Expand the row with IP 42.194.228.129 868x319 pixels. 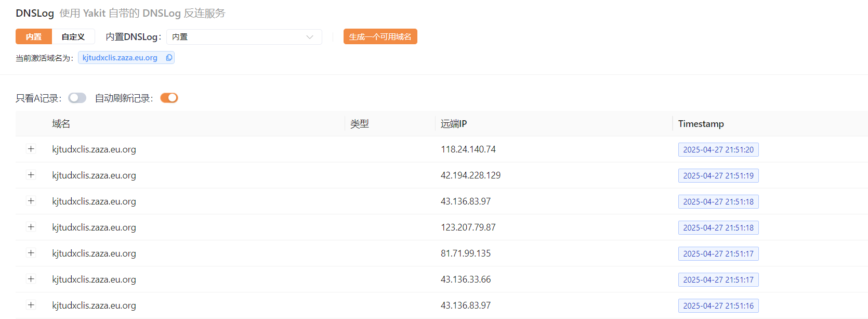31,175
